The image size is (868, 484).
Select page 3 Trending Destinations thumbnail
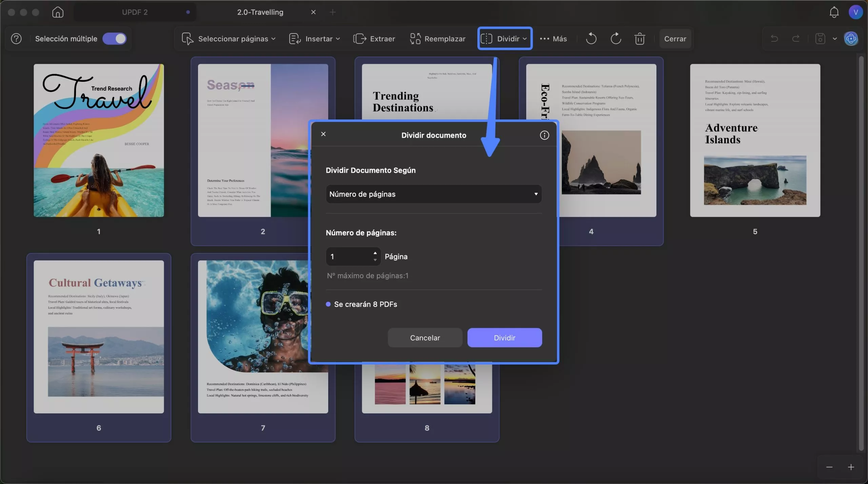427,92
